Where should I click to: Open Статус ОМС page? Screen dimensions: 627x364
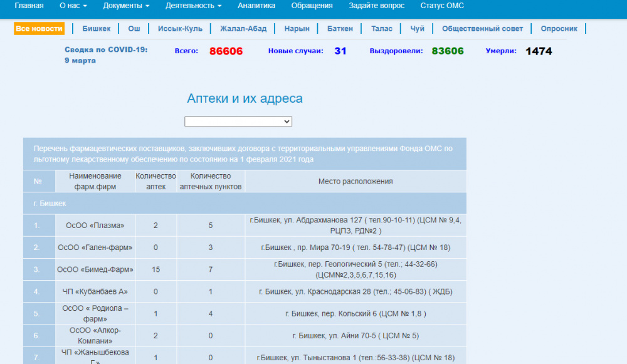pos(442,6)
